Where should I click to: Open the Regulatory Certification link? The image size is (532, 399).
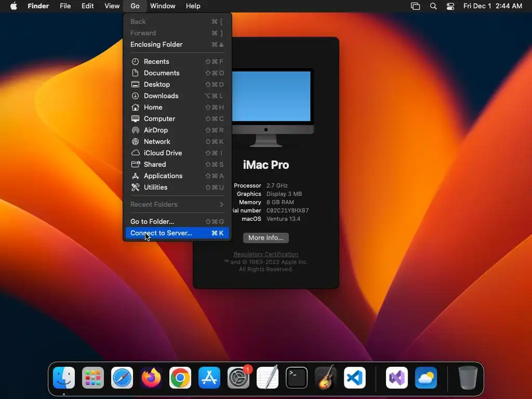pyautogui.click(x=265, y=254)
